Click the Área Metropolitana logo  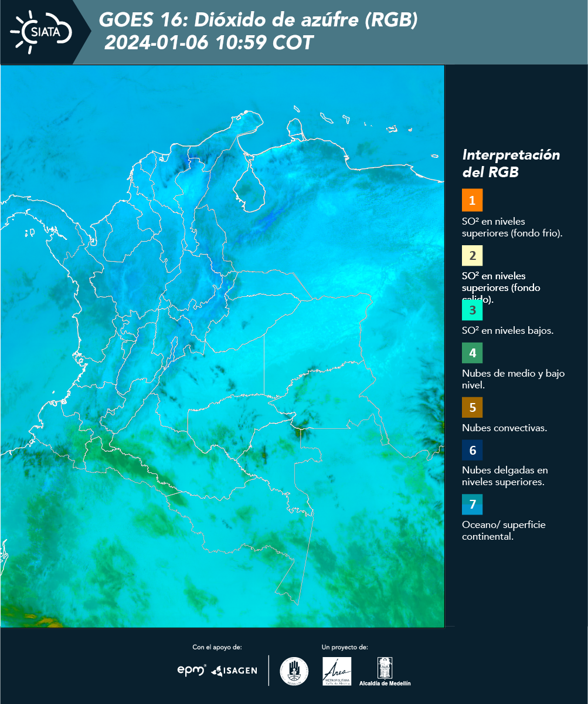point(337,671)
